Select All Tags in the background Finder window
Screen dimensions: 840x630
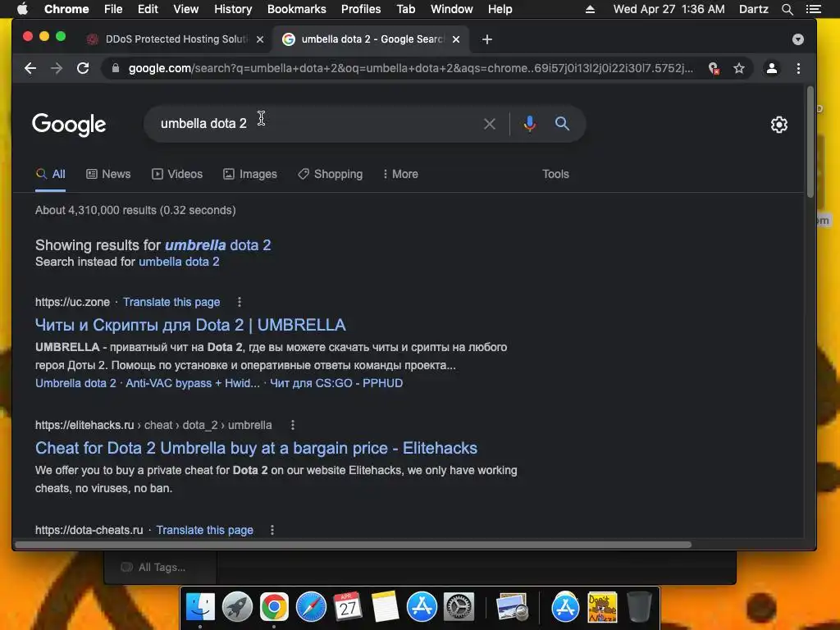point(154,568)
